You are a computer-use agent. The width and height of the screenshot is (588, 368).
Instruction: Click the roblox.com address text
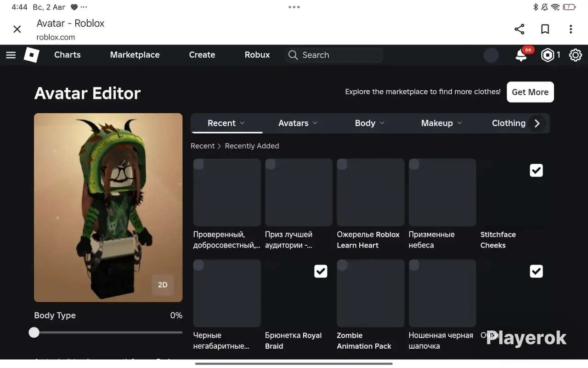pos(56,37)
